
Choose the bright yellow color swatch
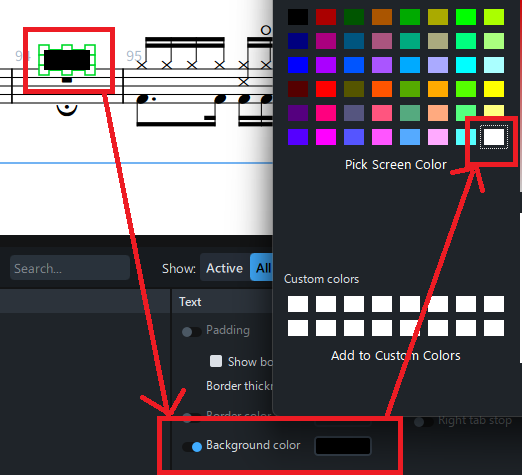494,89
